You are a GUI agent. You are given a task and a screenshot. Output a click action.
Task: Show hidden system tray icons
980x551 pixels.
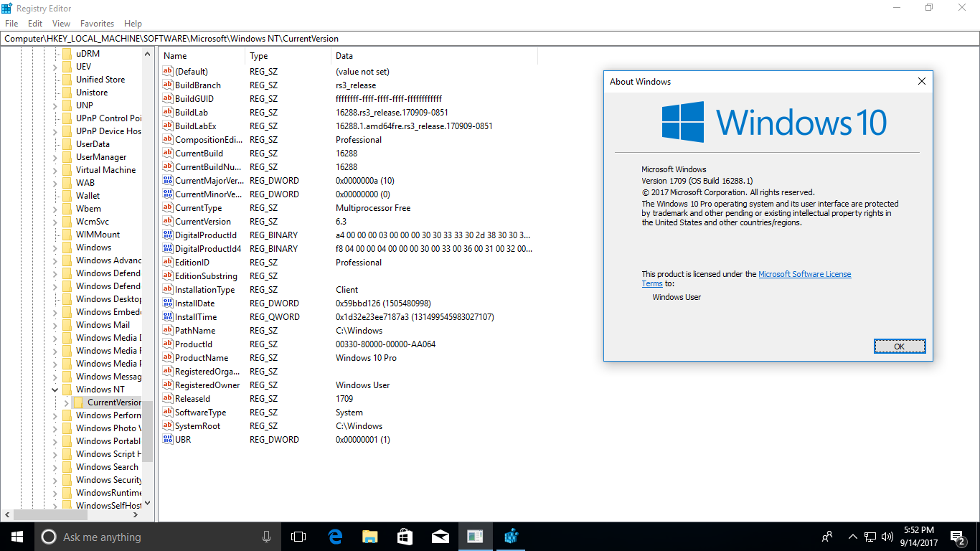852,537
